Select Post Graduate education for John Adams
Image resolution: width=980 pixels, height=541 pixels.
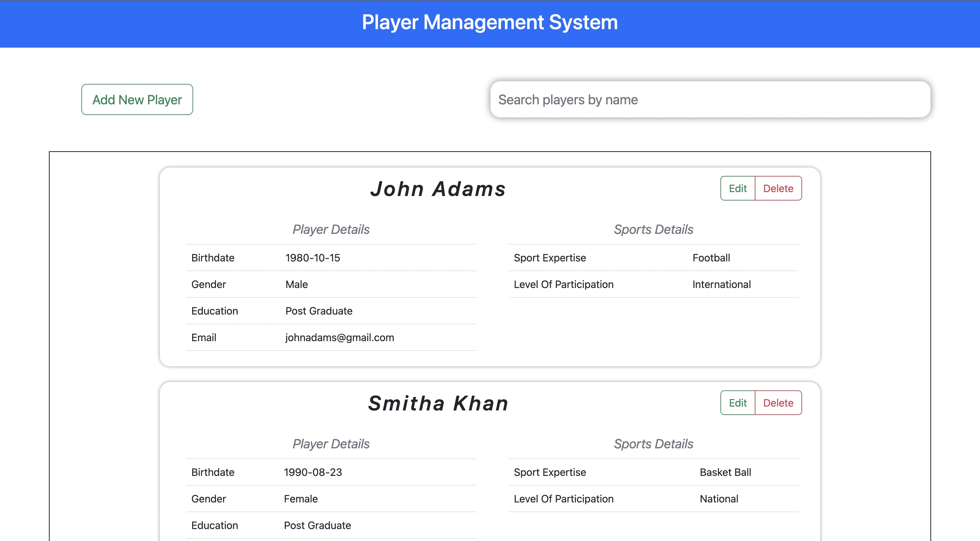click(x=319, y=311)
